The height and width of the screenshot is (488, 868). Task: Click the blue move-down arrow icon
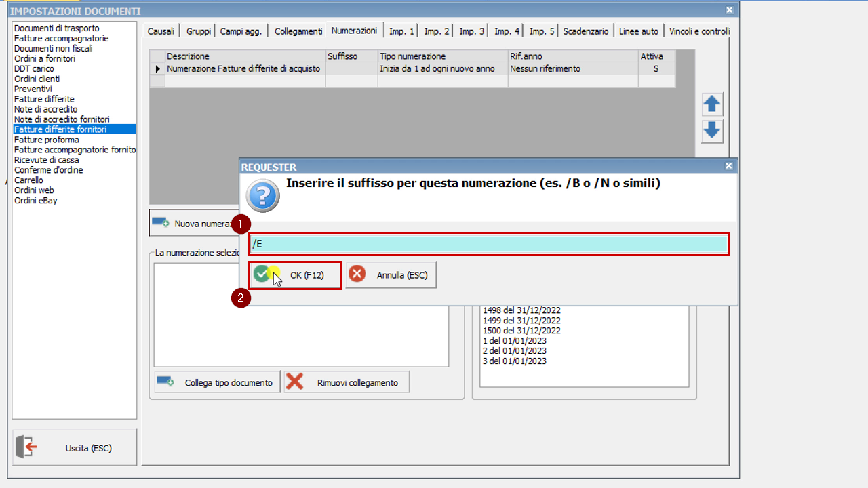(x=712, y=131)
